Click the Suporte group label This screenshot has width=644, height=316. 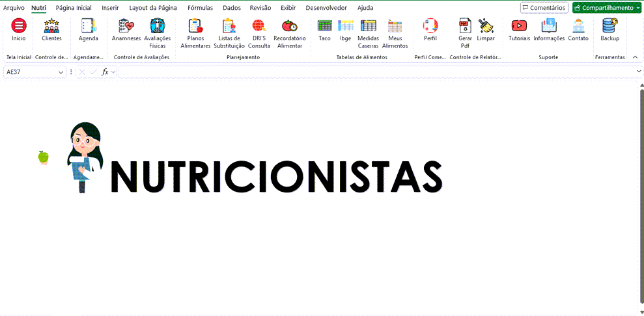tap(548, 57)
